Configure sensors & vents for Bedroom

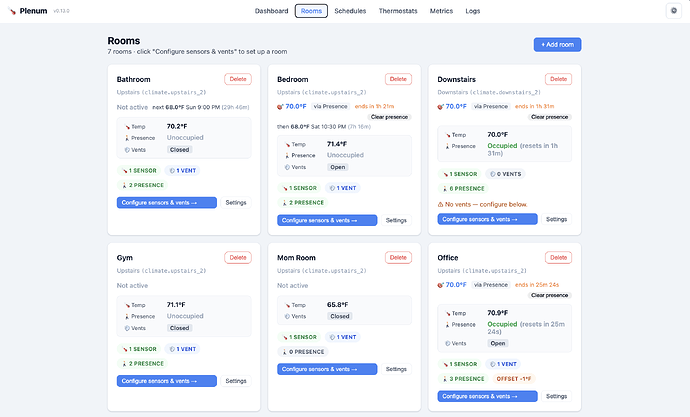click(x=327, y=220)
